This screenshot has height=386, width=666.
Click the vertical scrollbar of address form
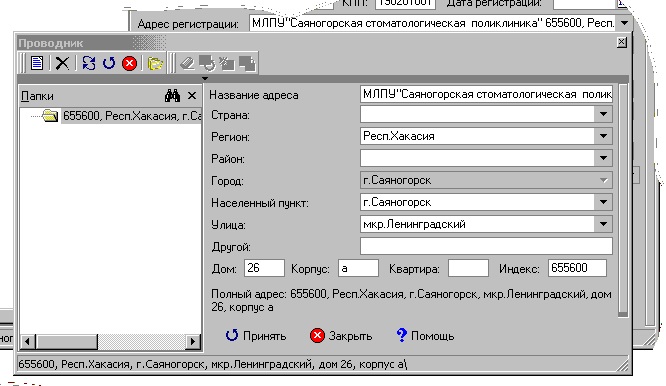(x=623, y=200)
